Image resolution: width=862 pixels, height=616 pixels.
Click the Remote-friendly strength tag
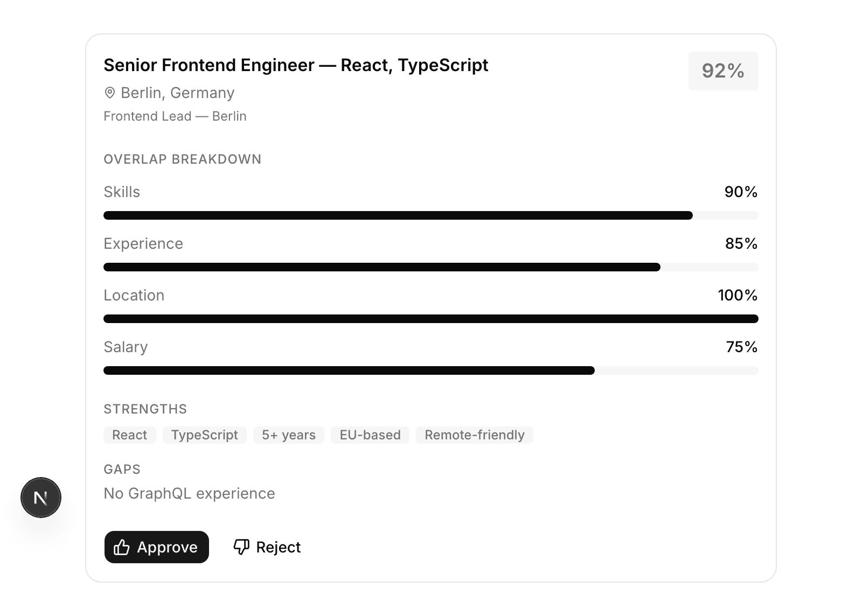tap(474, 435)
